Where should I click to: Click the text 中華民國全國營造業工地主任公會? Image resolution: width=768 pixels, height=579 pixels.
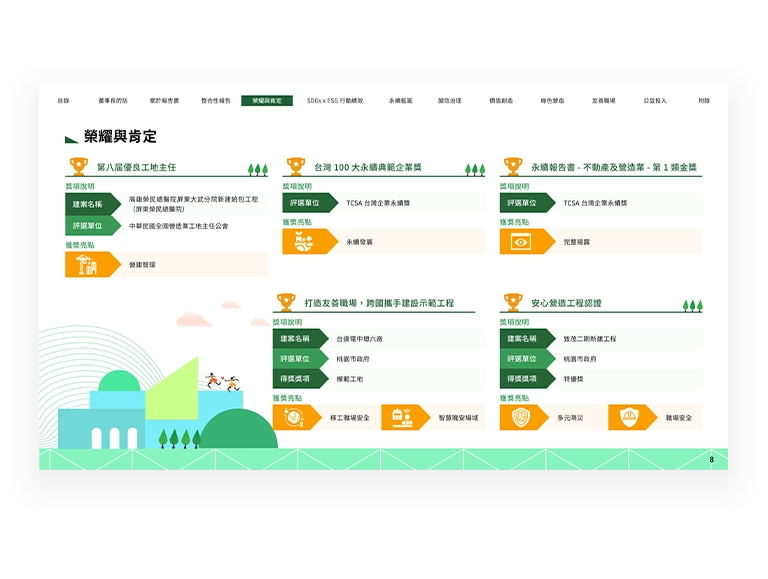(178, 226)
